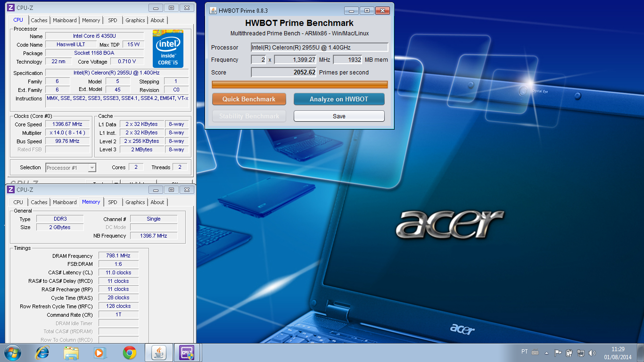Launch Google Chrome from the taskbar
644x362 pixels.
[130, 353]
